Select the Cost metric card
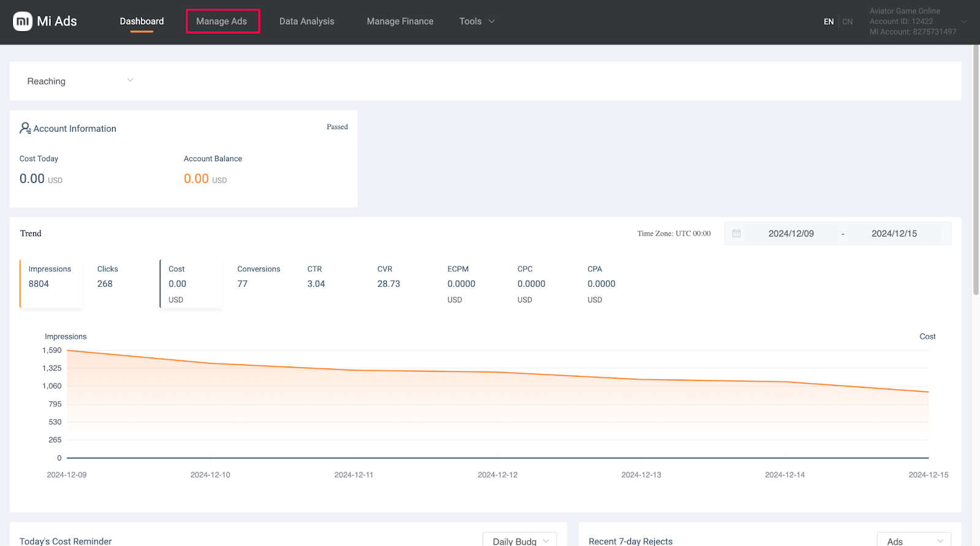 191,283
